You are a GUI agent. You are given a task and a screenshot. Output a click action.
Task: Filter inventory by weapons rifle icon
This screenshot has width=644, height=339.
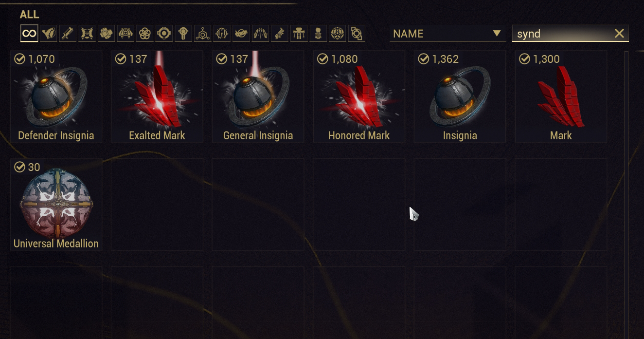coord(68,34)
